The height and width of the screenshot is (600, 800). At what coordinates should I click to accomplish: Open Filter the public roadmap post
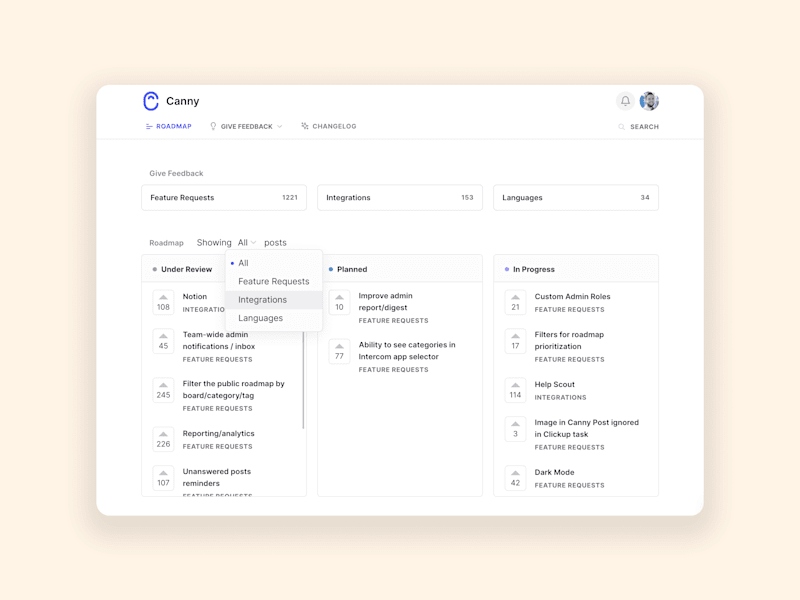click(233, 389)
